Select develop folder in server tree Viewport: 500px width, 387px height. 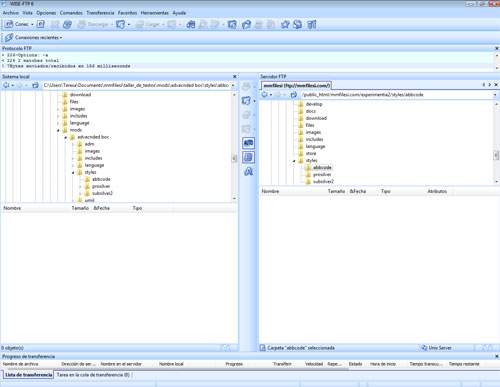coord(314,104)
